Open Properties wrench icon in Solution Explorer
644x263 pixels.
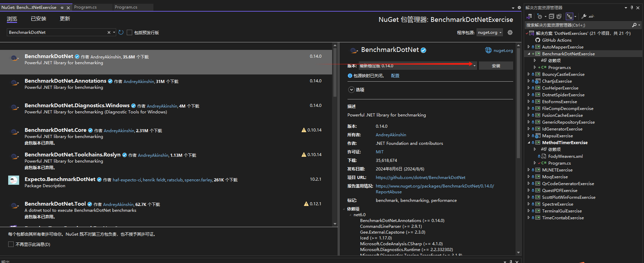(x=584, y=16)
